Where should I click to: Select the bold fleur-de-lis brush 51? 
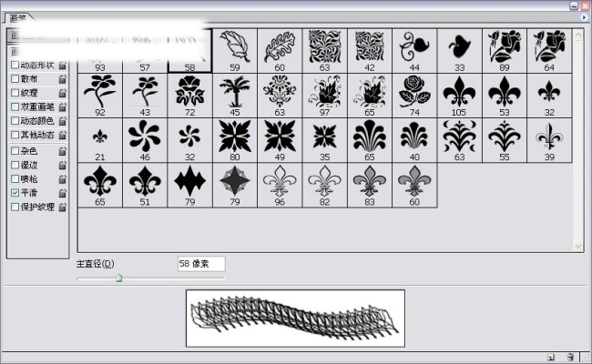[x=145, y=186]
